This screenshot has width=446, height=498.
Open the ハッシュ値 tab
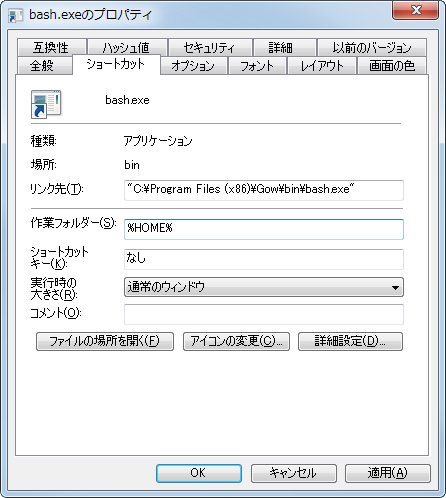(127, 47)
